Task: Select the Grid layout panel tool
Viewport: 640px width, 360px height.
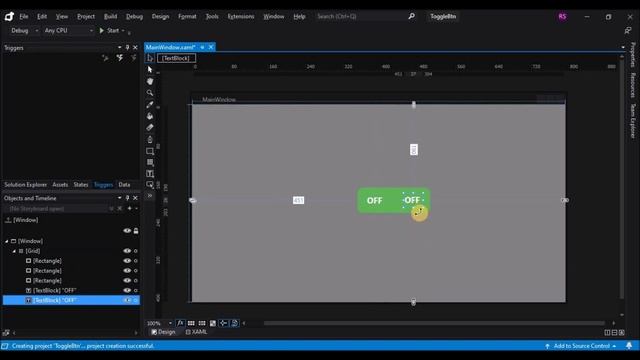Action: click(x=150, y=162)
